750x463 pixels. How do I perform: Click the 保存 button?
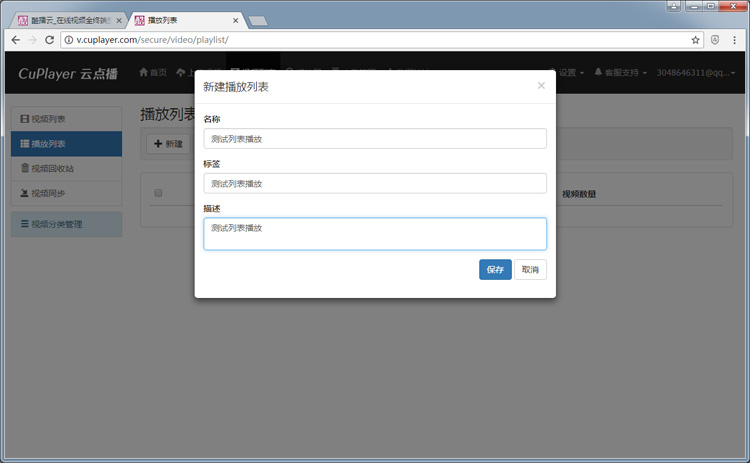(495, 270)
